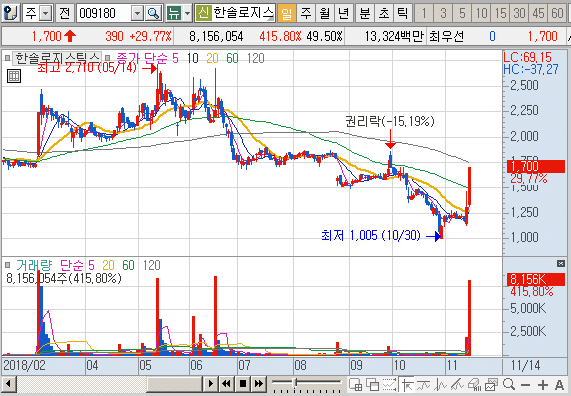Select the 일 daily period button
This screenshot has height=396, width=571.
tap(287, 13)
